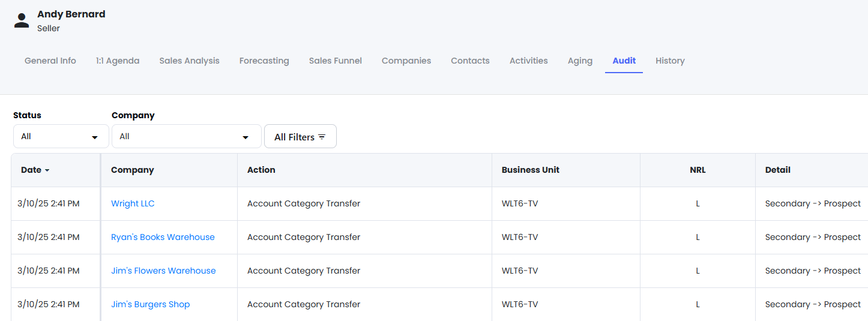This screenshot has height=321, width=868.
Task: Select the Forecasting tab
Action: click(x=264, y=61)
